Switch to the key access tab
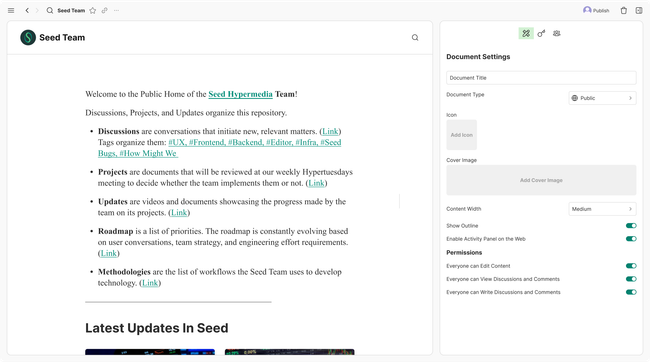This screenshot has height=362, width=650. tap(541, 34)
